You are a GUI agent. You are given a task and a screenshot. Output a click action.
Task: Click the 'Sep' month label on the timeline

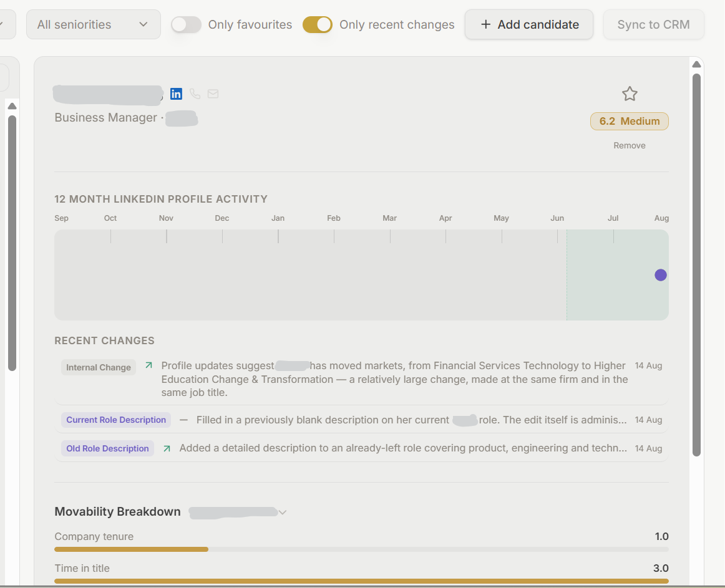(62, 218)
